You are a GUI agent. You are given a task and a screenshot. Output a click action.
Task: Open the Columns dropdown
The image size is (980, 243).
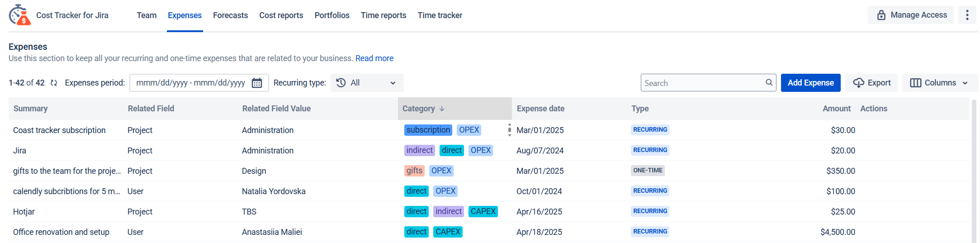click(x=940, y=83)
